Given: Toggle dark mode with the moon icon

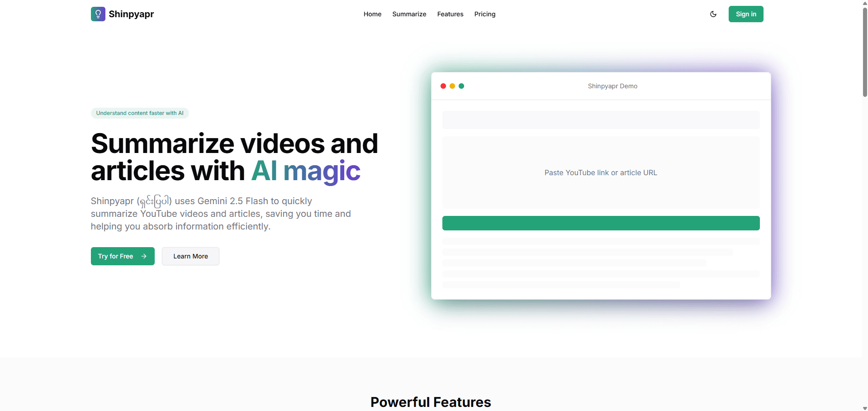Looking at the screenshot, I should [x=713, y=14].
